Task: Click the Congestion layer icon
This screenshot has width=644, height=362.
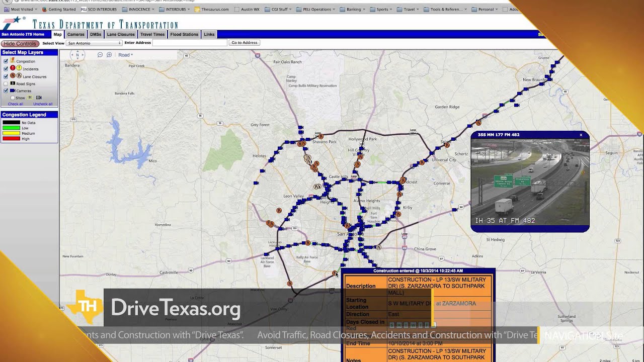Action: [x=13, y=60]
